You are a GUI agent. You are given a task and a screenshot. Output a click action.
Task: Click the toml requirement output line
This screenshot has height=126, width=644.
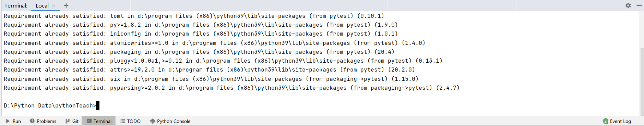coord(194,16)
